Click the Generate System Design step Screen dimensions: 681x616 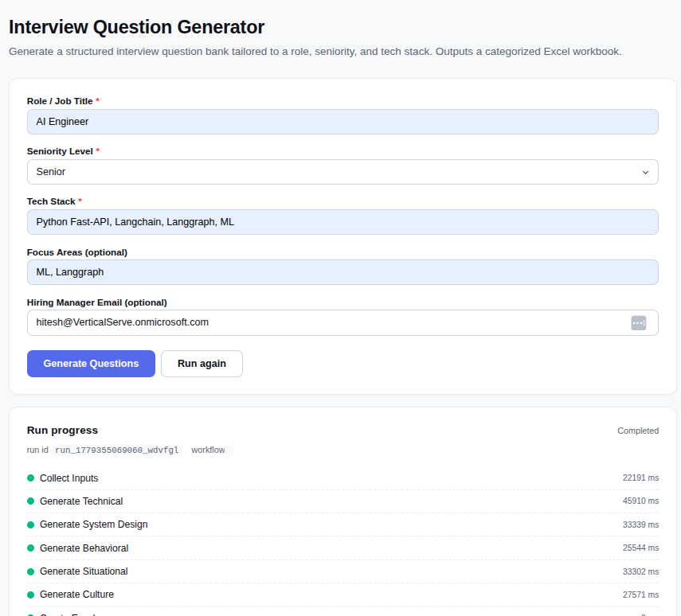pos(342,524)
